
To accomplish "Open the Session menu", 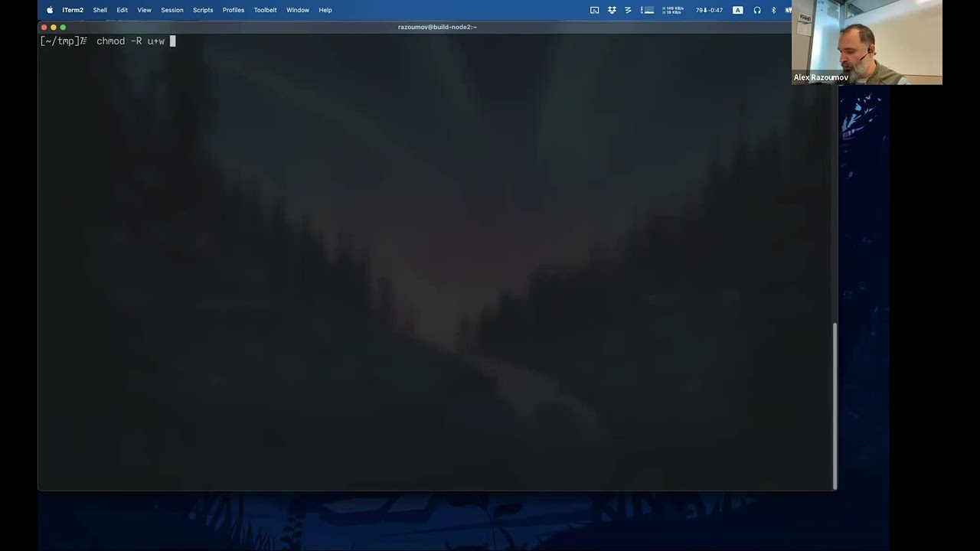I will (172, 10).
